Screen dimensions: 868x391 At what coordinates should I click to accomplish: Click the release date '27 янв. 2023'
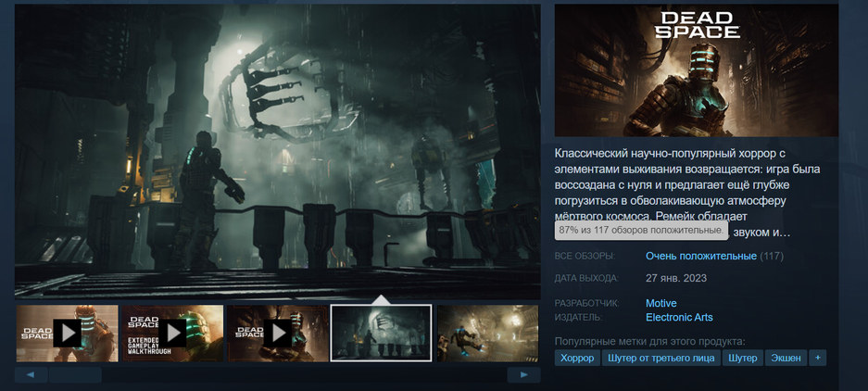[x=676, y=278]
